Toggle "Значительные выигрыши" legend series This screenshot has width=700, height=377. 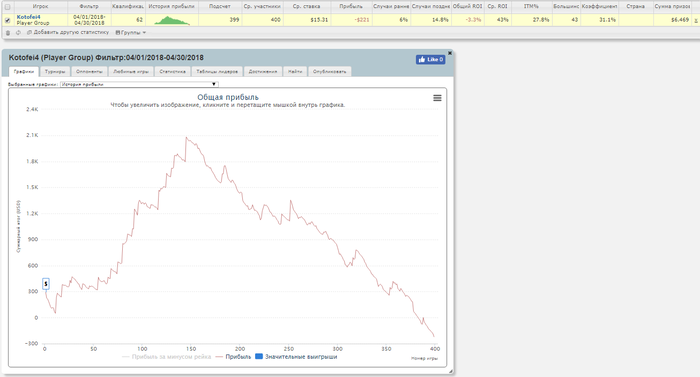(x=296, y=357)
